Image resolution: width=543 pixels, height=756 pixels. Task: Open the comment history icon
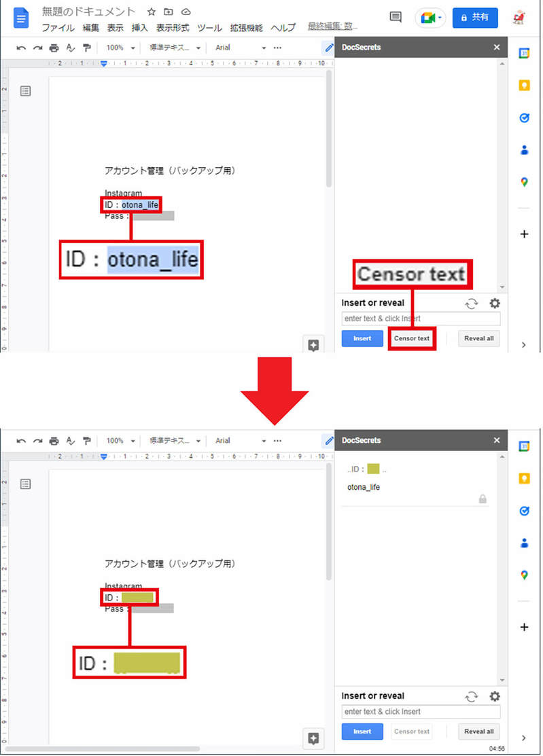(x=396, y=18)
